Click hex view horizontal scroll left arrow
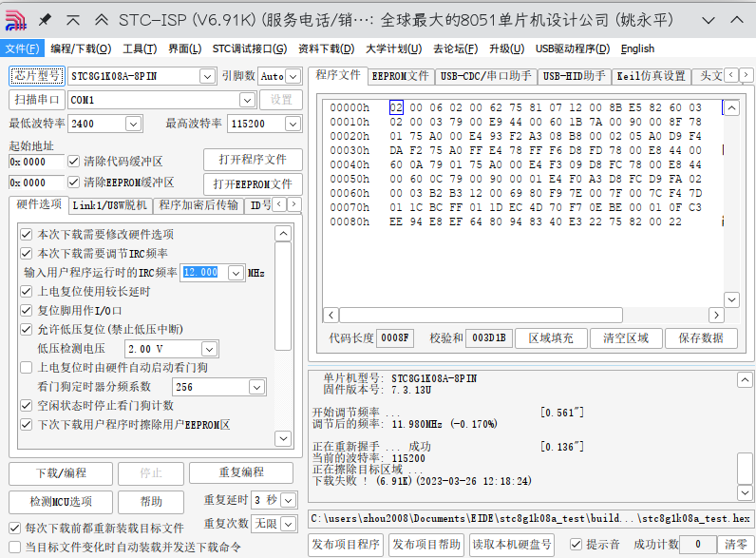This screenshot has width=756, height=558. pos(331,316)
